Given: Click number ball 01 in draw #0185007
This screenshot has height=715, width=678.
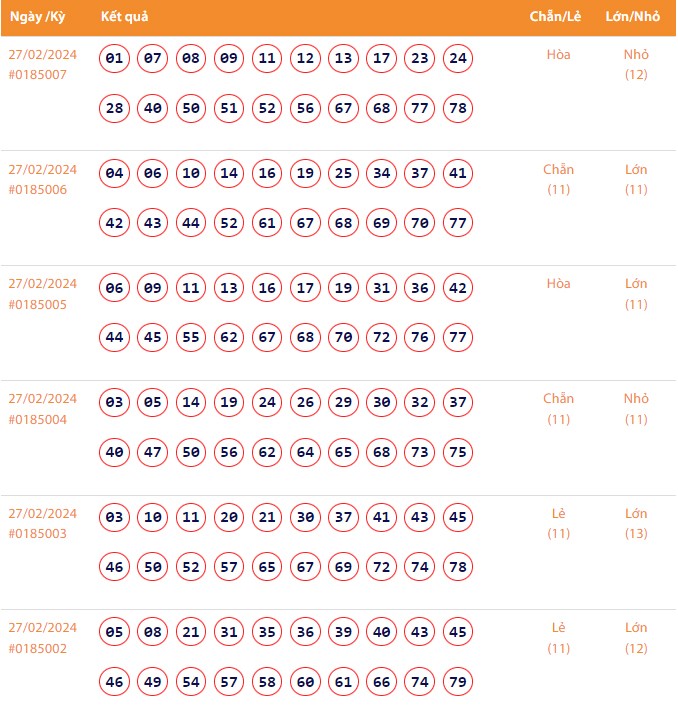Looking at the screenshot, I should pyautogui.click(x=115, y=59).
